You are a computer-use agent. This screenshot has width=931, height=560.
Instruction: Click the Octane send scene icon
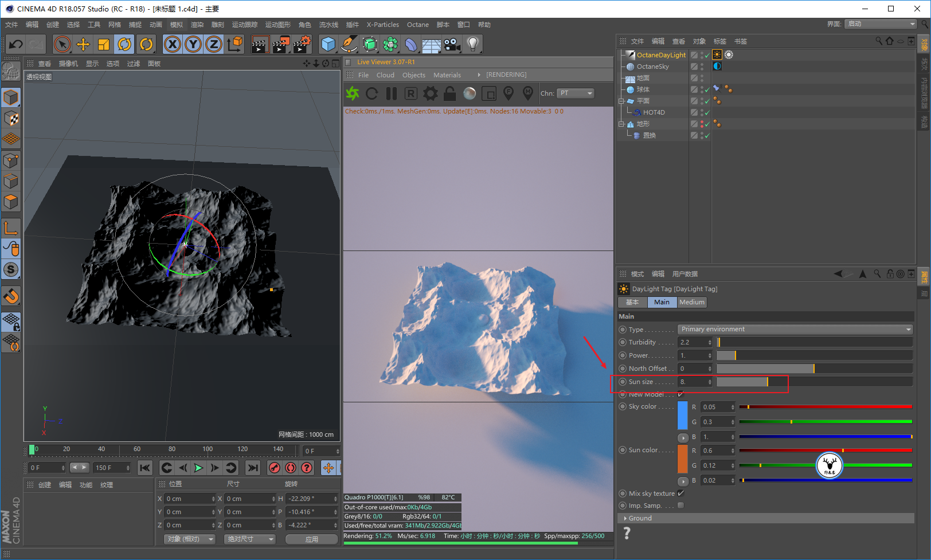[353, 93]
